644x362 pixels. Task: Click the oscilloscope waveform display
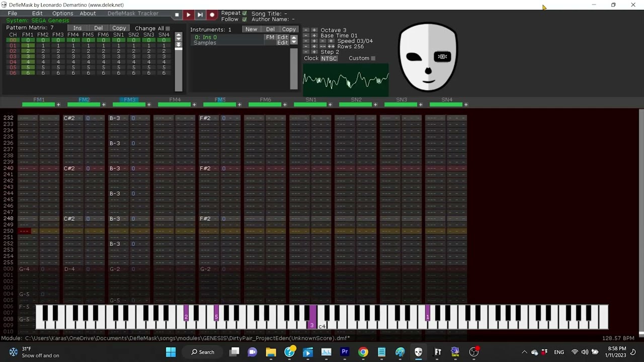click(x=346, y=79)
